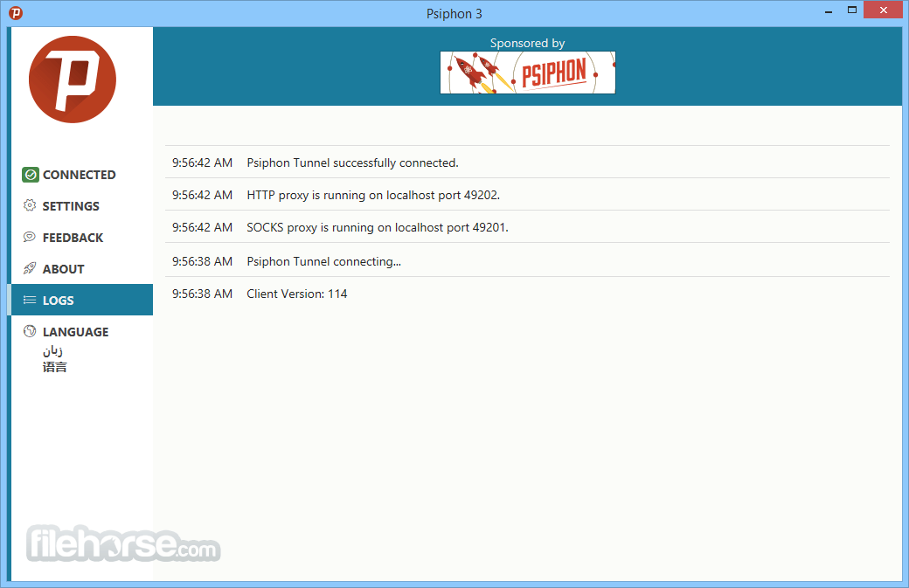Click the large Psiphon logo in the sidebar
This screenshot has width=909, height=588.
coord(73,80)
